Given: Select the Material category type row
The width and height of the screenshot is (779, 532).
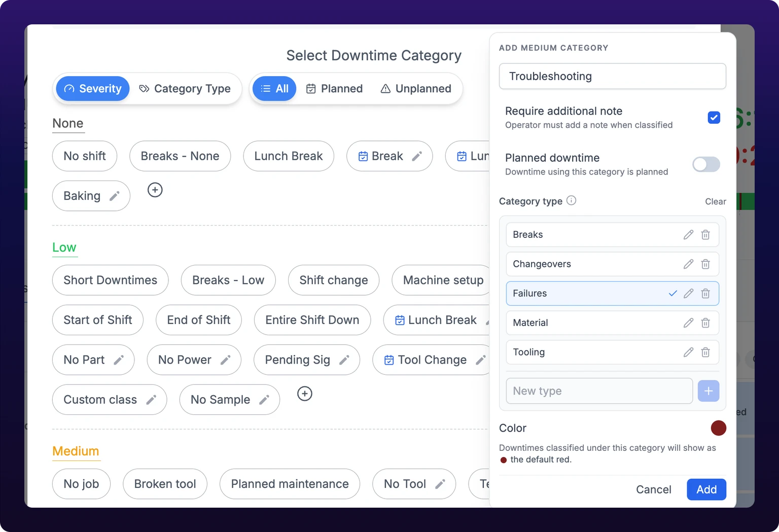Looking at the screenshot, I should click(613, 323).
